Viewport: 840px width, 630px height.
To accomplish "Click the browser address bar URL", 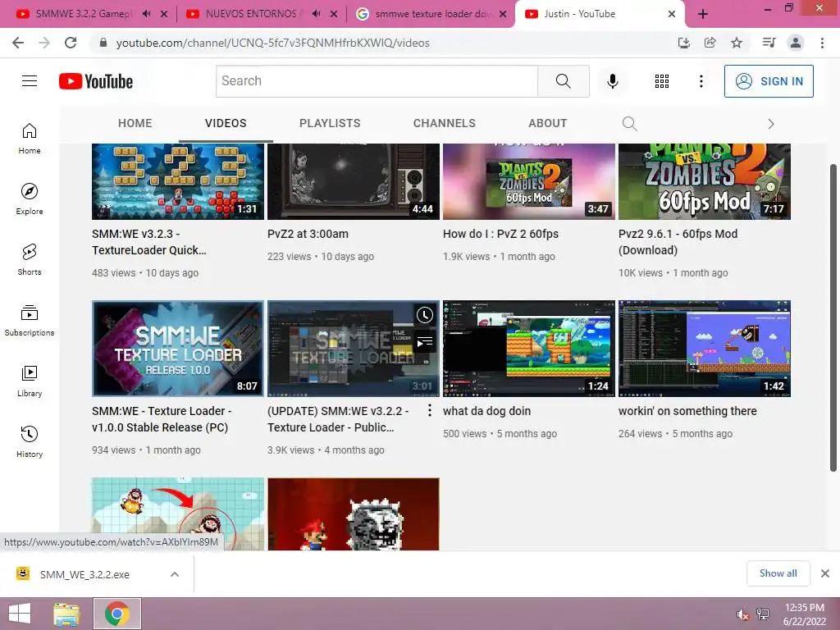I will 272,43.
